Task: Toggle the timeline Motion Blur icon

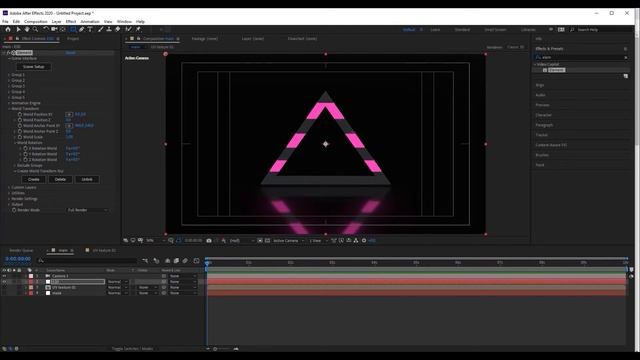Action: [x=185, y=260]
